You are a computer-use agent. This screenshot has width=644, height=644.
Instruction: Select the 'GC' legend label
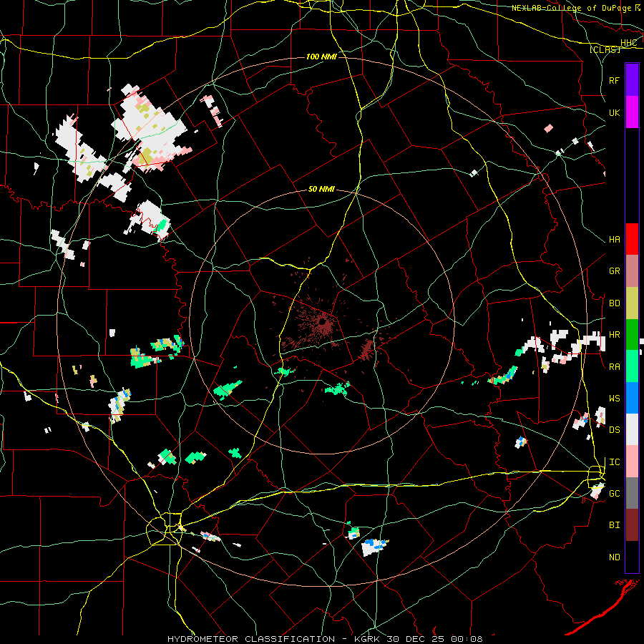pyautogui.click(x=614, y=494)
